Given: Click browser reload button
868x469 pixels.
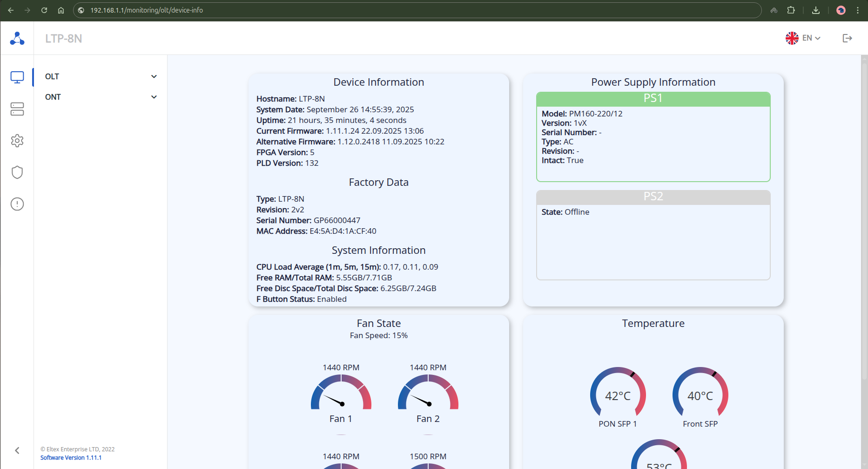Looking at the screenshot, I should tap(44, 10).
